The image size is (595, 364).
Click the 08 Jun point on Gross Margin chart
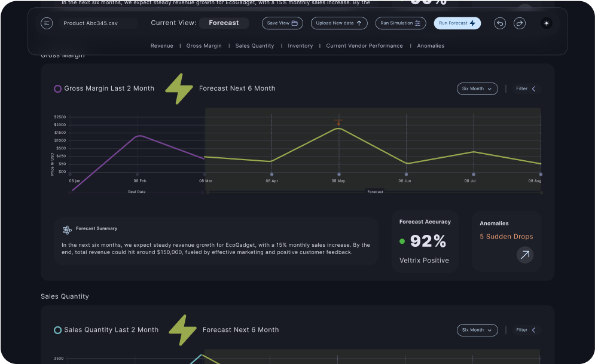[406, 175]
